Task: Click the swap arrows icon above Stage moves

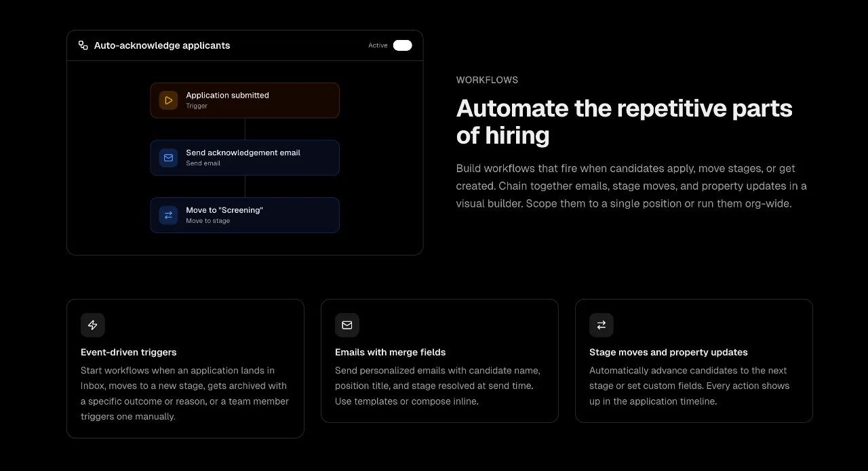Action: pos(601,325)
